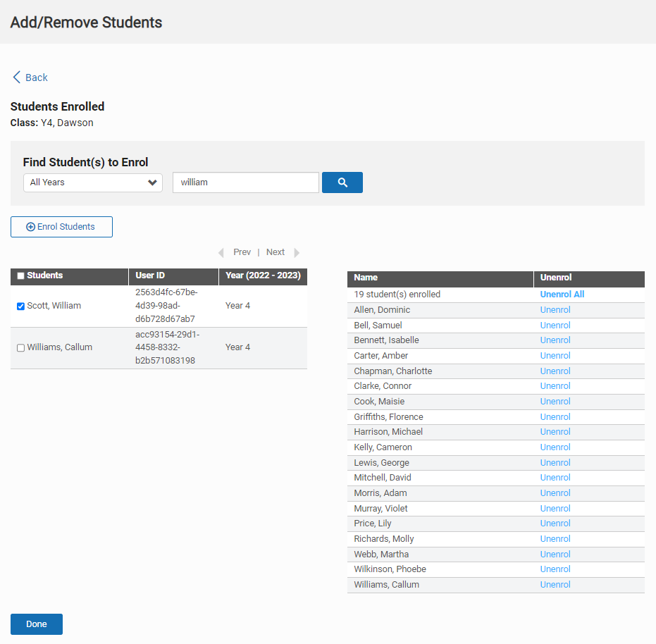
Task: Unenrol Carter, Amber
Action: coord(555,355)
